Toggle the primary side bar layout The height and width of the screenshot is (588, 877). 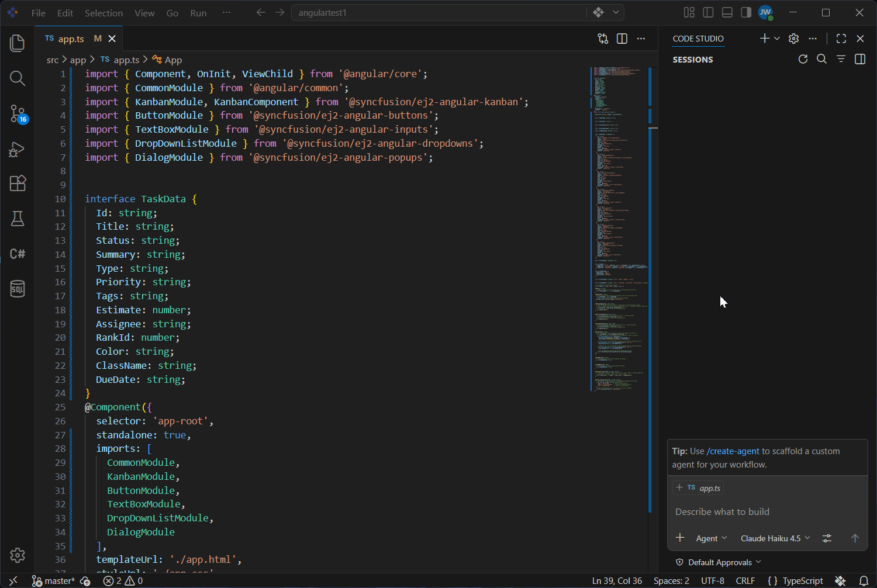tap(708, 12)
